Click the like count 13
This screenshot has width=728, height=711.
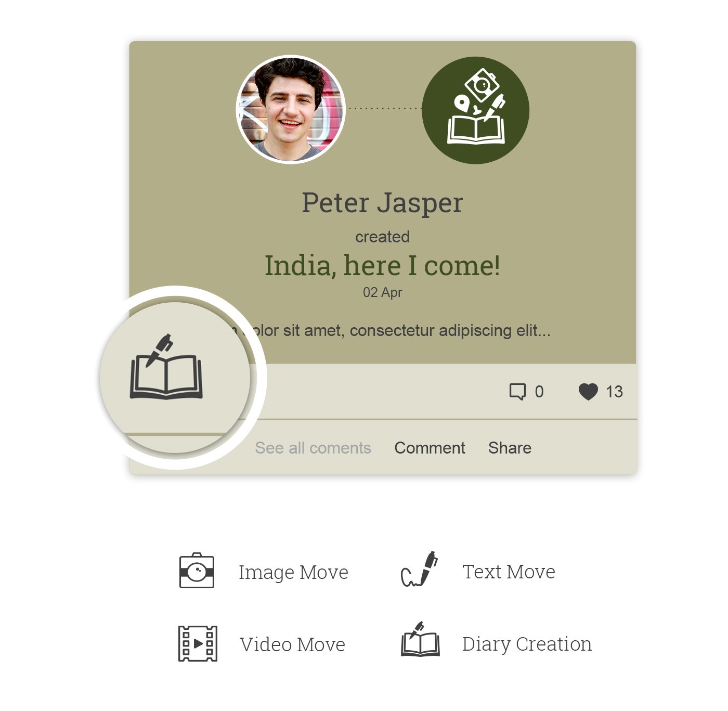614,392
